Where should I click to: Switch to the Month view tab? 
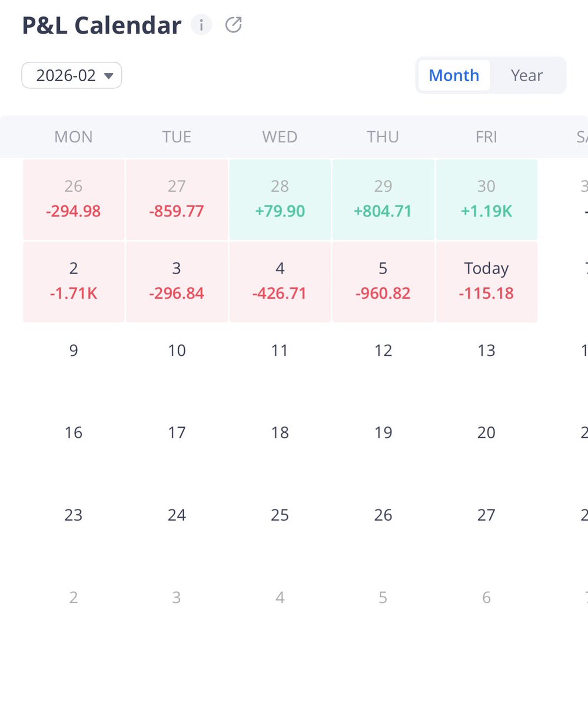point(454,75)
